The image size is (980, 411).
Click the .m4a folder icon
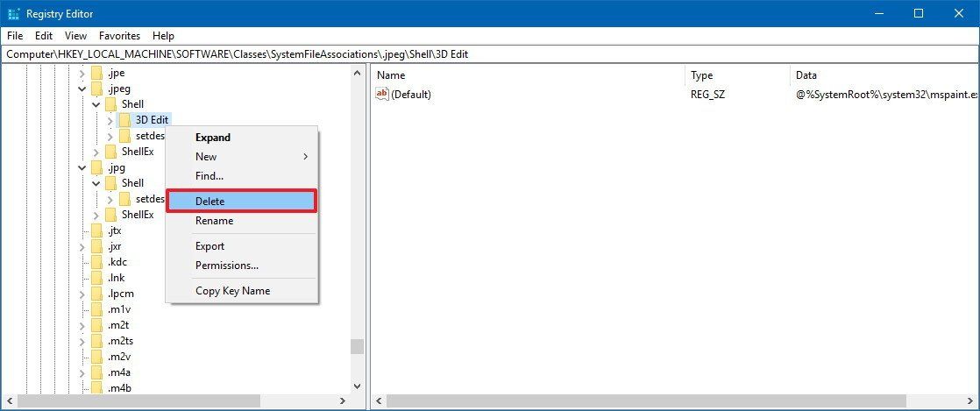(96, 373)
